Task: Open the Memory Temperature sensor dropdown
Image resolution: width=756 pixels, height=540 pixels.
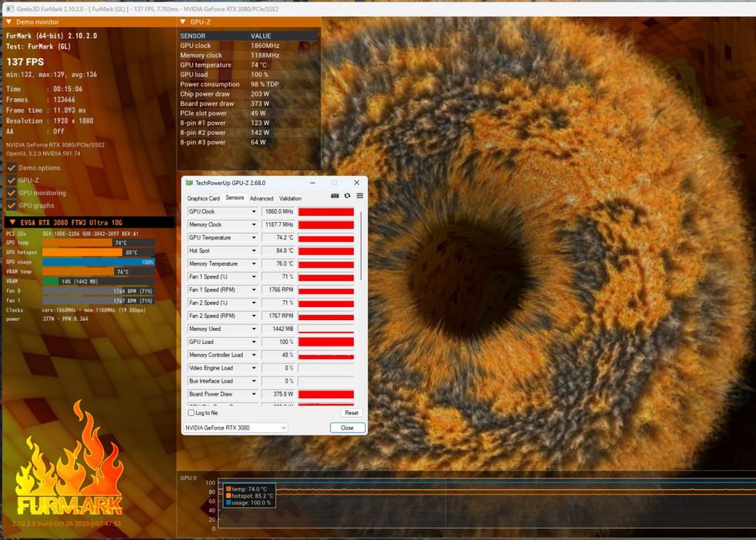Action: 254,264
